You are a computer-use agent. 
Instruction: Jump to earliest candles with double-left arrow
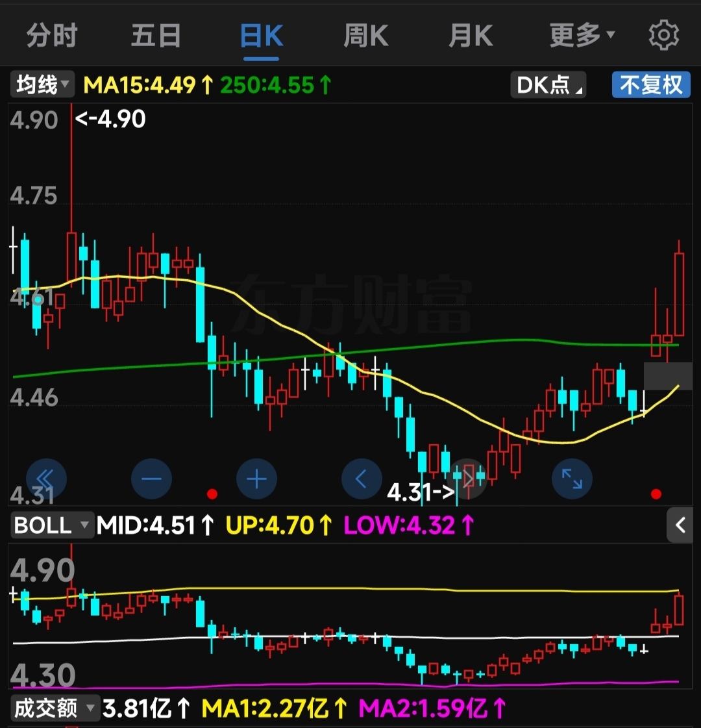pos(46,479)
